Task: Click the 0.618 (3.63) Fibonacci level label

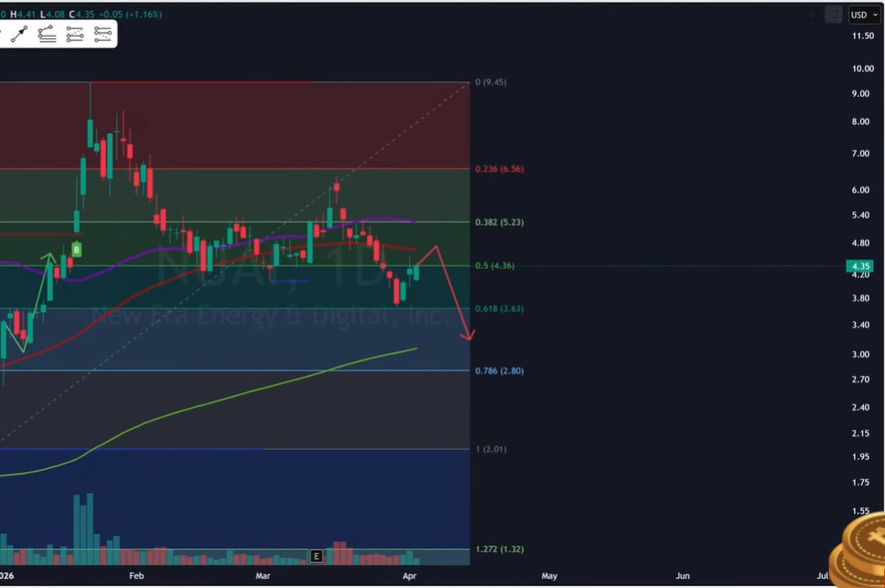Action: click(x=500, y=309)
